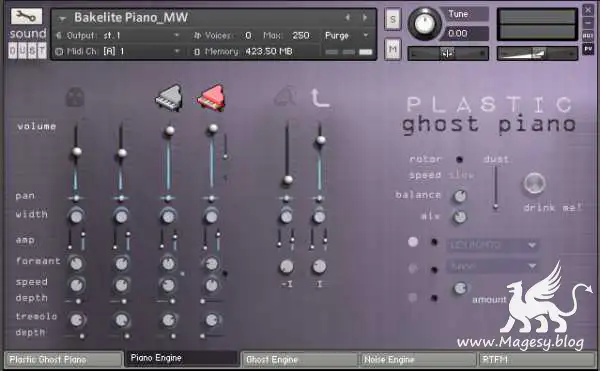Click the first column pan slider

[x=76, y=198]
